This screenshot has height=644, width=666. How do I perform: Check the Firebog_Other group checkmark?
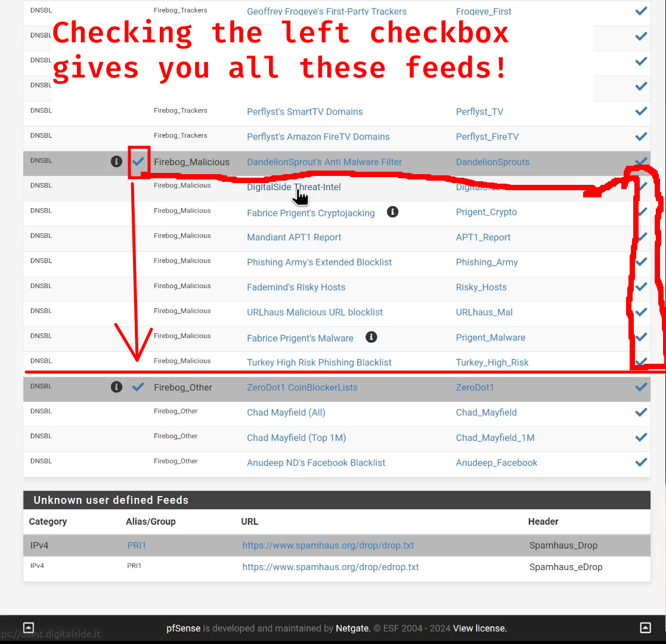(138, 387)
